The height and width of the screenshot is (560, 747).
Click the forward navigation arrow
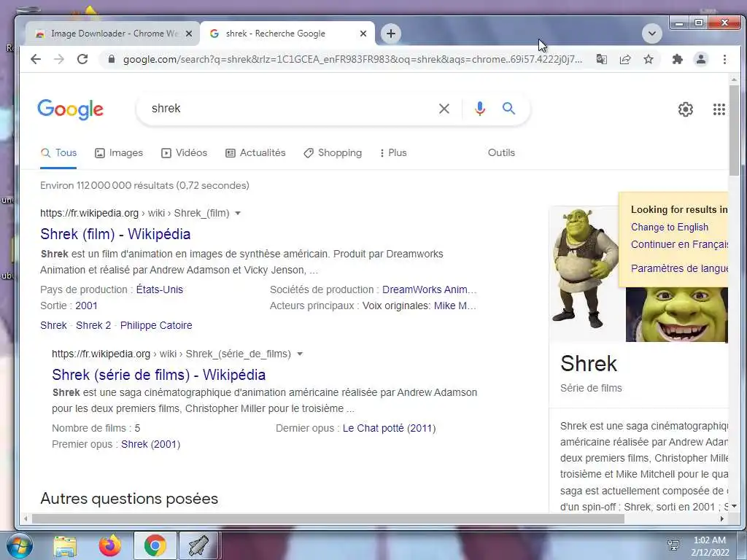pyautogui.click(x=59, y=59)
